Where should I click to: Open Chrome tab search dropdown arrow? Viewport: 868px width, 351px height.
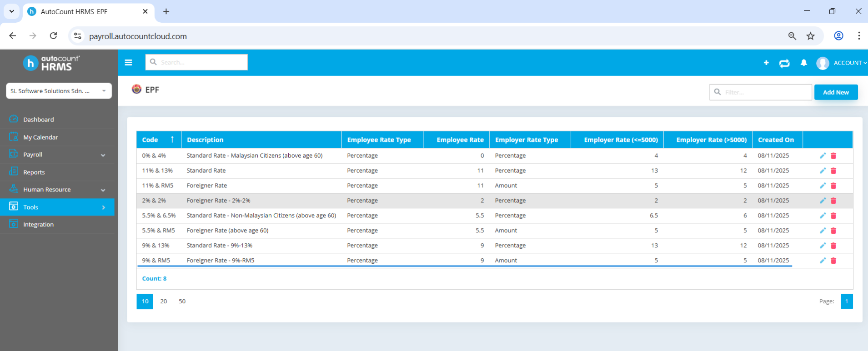12,11
